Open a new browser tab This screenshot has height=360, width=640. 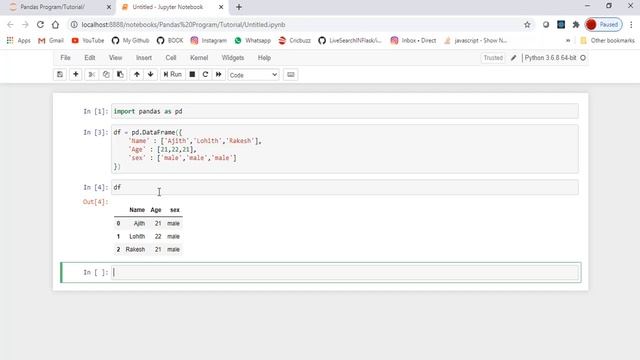tap(239, 7)
